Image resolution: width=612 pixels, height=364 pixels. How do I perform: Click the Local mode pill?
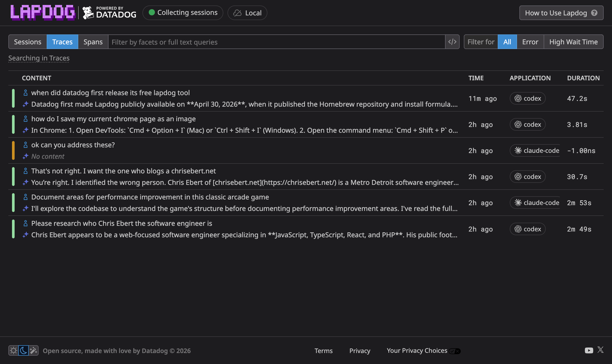247,13
